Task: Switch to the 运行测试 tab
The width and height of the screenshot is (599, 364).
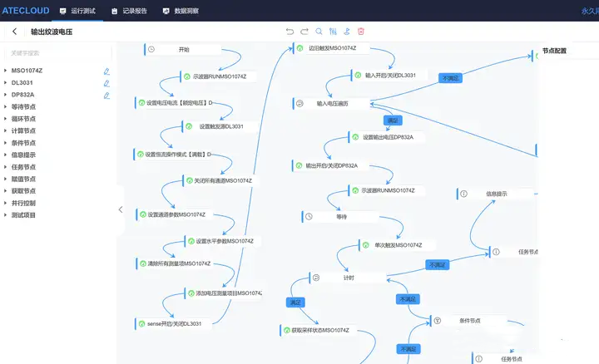Action: tap(80, 11)
